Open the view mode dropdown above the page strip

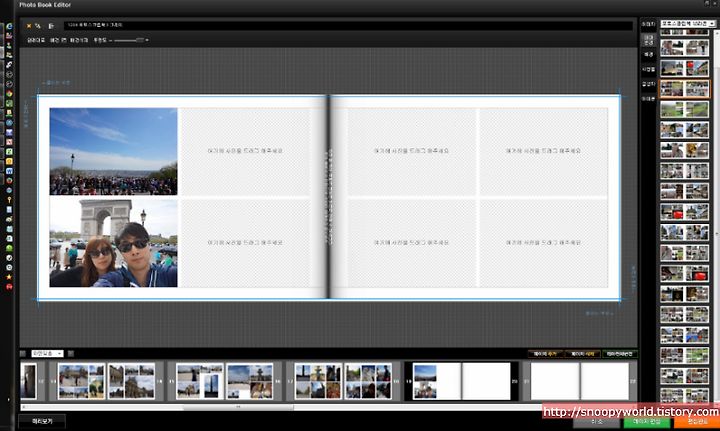click(47, 353)
